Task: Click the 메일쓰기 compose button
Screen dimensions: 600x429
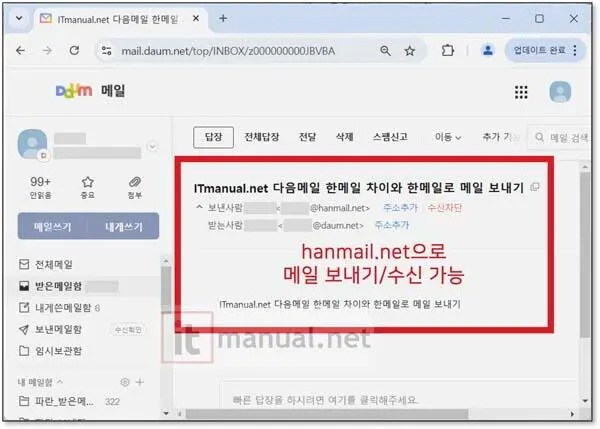Action: tap(53, 227)
